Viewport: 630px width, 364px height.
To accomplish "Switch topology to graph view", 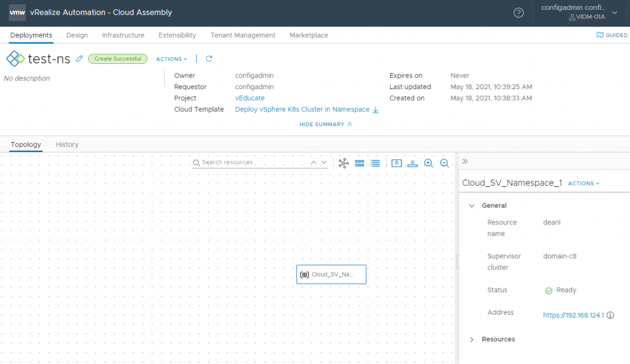I will 343,163.
